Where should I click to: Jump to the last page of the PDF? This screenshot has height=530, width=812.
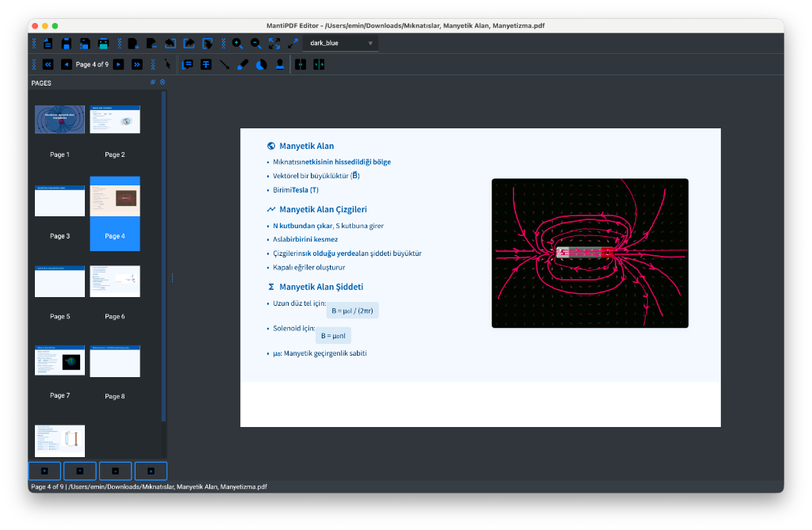click(x=137, y=64)
